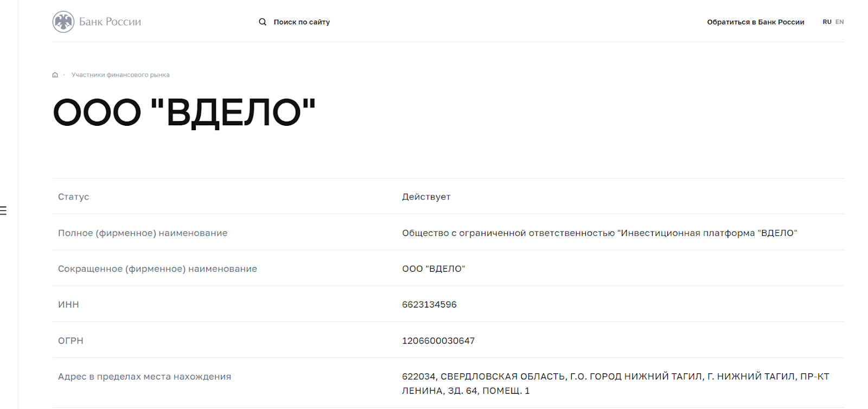This screenshot has height=409, width=868.
Task: Click the OGRN value 1206600030647
Action: [x=438, y=341]
